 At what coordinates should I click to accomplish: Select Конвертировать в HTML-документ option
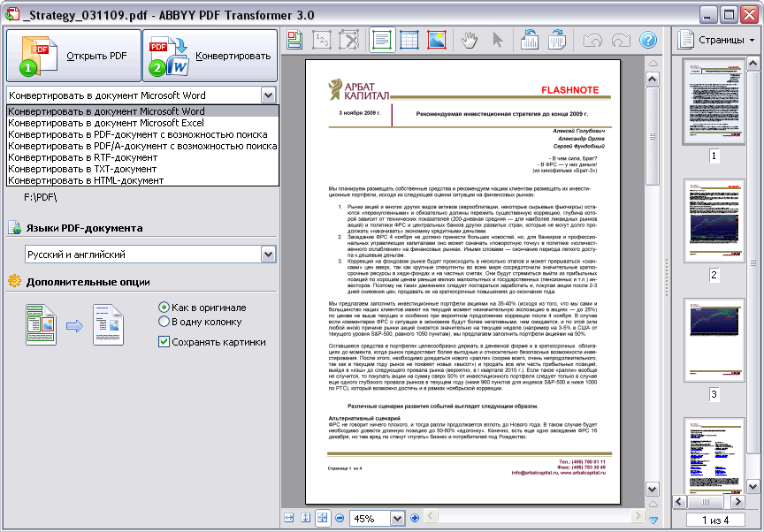(142, 180)
